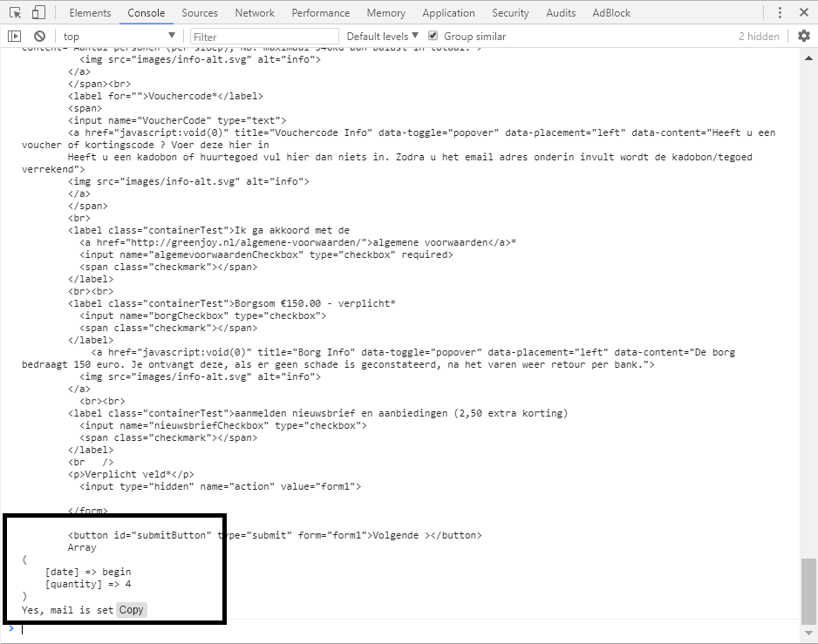
Task: Open console settings gear icon
Action: (804, 36)
